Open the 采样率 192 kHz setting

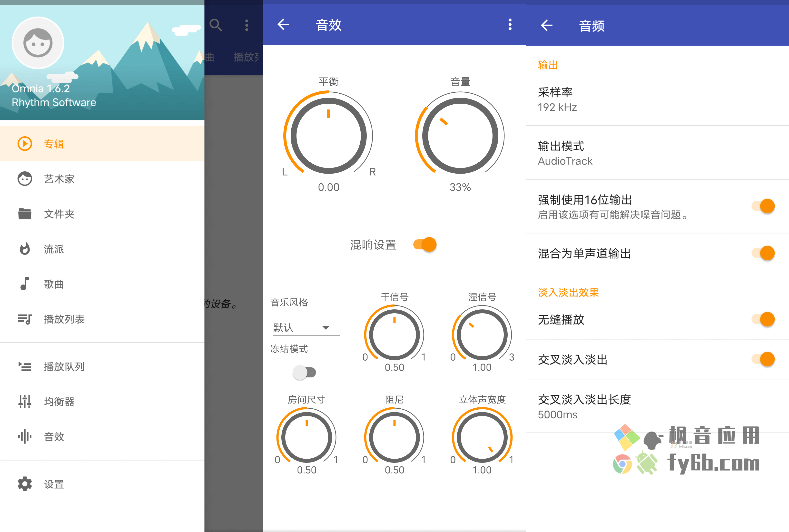657,99
